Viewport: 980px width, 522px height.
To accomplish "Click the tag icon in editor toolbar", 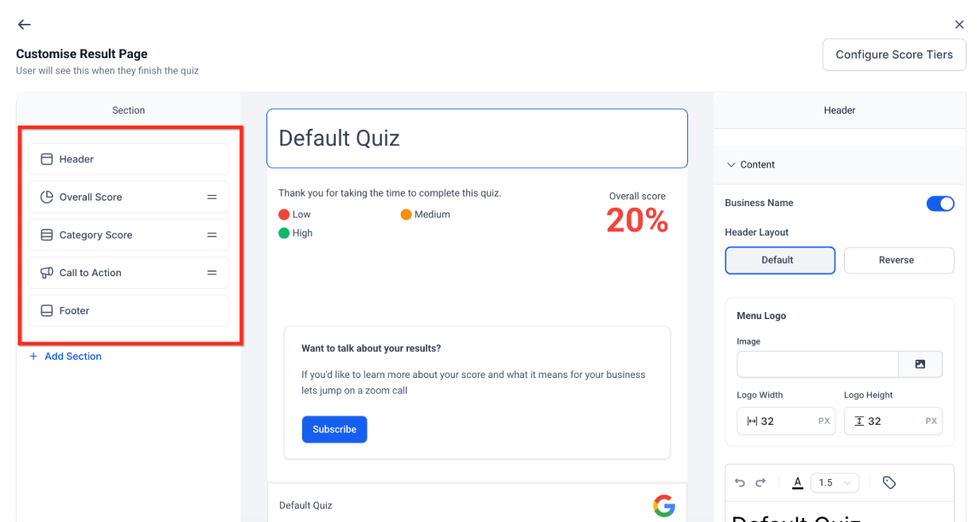I will coord(889,482).
